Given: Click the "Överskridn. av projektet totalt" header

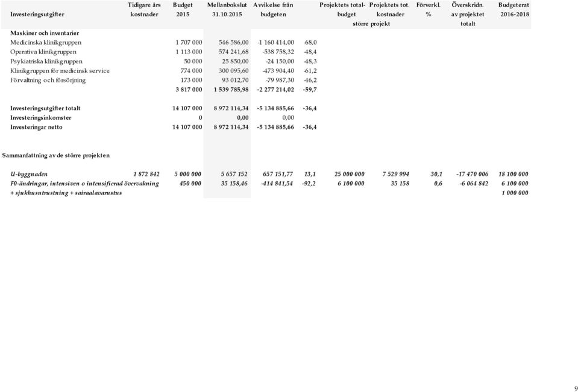Looking at the screenshot, I should [468, 14].
